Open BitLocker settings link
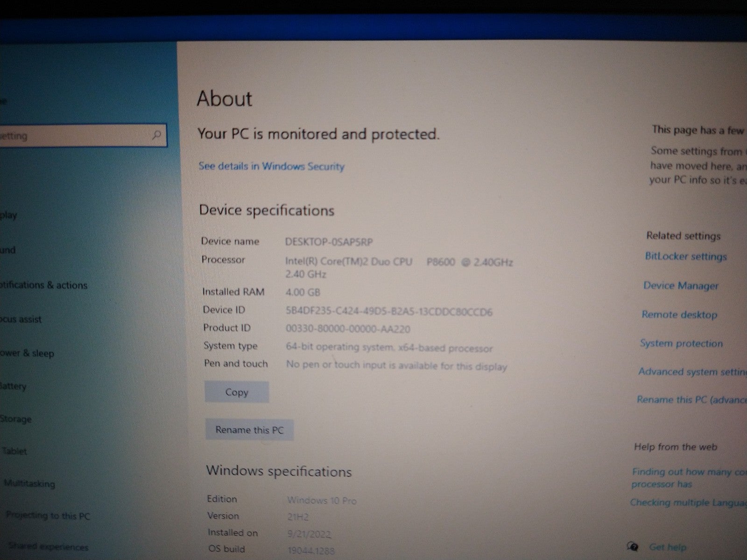Viewport: 747px width, 560px height. click(686, 256)
